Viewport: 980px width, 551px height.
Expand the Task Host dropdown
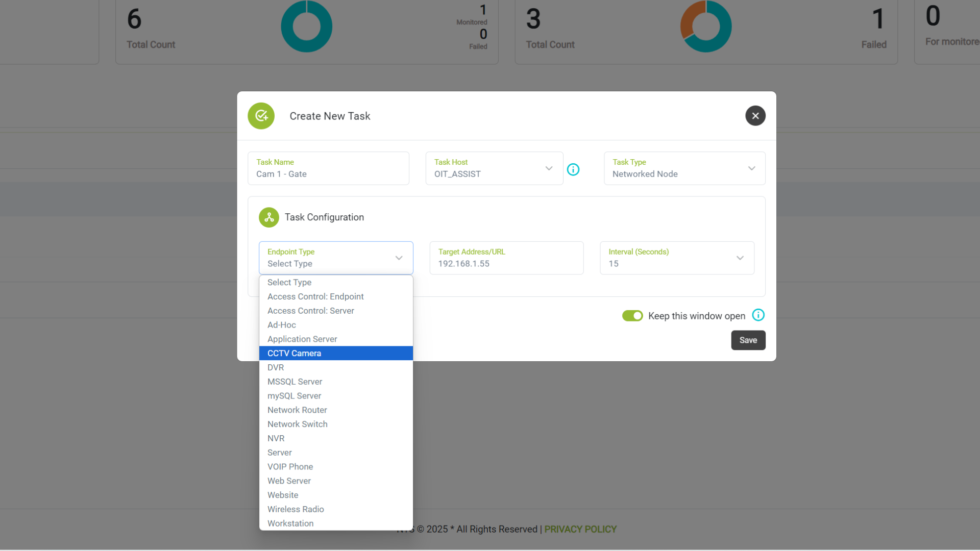pyautogui.click(x=549, y=168)
